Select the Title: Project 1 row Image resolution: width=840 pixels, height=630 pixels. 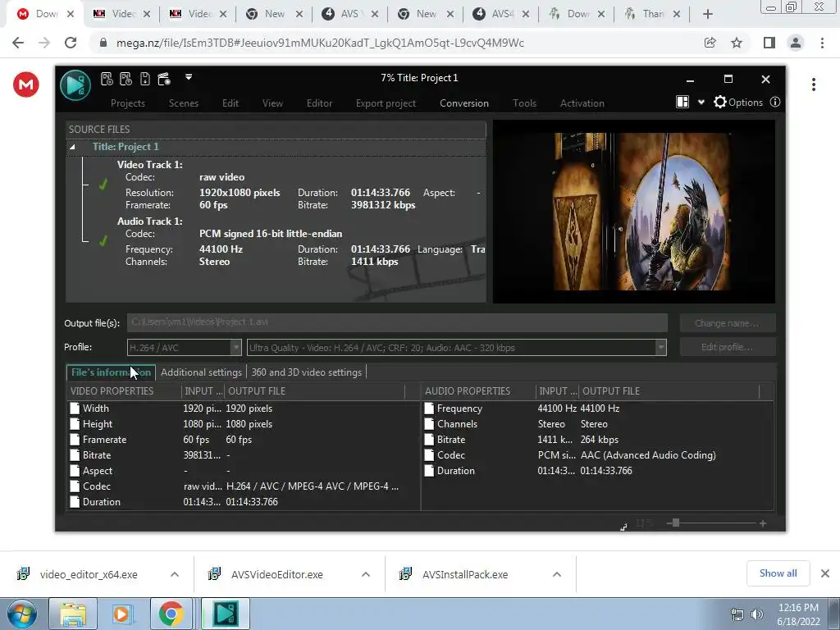[276, 147]
